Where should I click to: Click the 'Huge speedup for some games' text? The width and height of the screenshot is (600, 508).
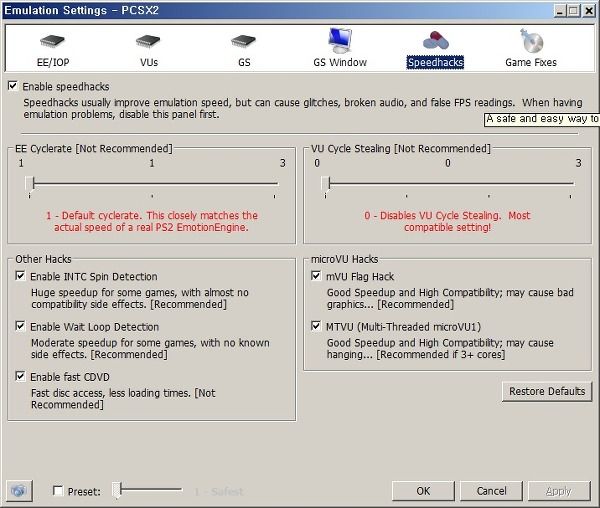(140, 298)
